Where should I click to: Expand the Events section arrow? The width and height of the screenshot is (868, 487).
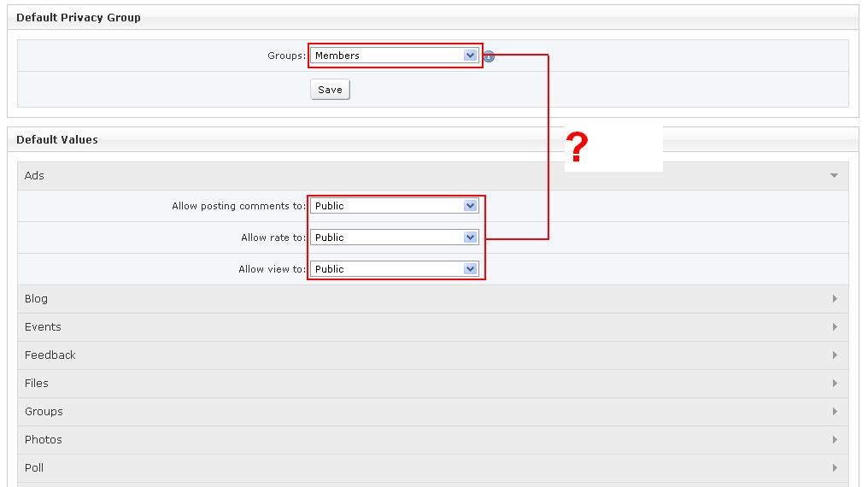[x=835, y=327]
